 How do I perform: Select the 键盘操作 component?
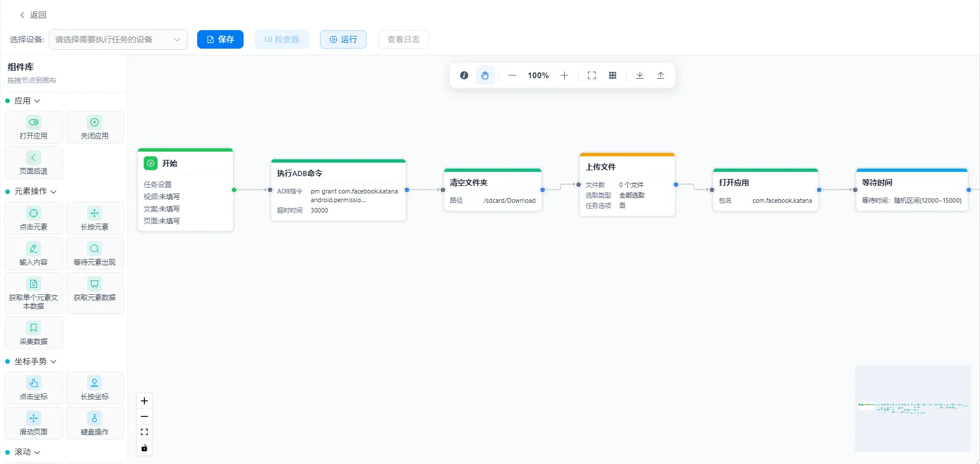click(95, 423)
